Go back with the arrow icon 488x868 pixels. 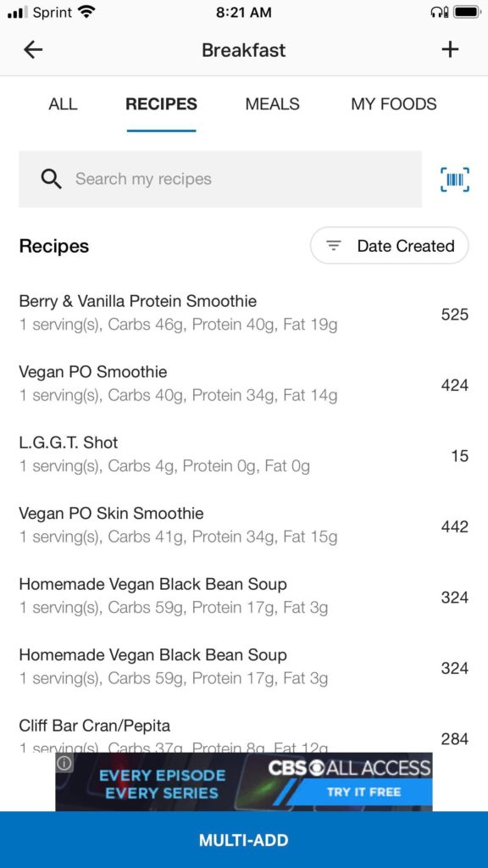click(32, 49)
